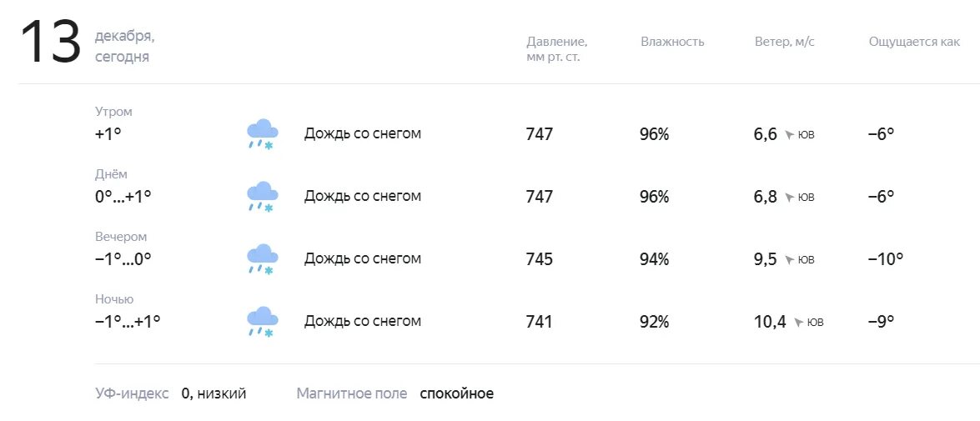Viewport: 980px width, 421px height.
Task: Click the wind direction arrow for evening
Action: click(789, 260)
